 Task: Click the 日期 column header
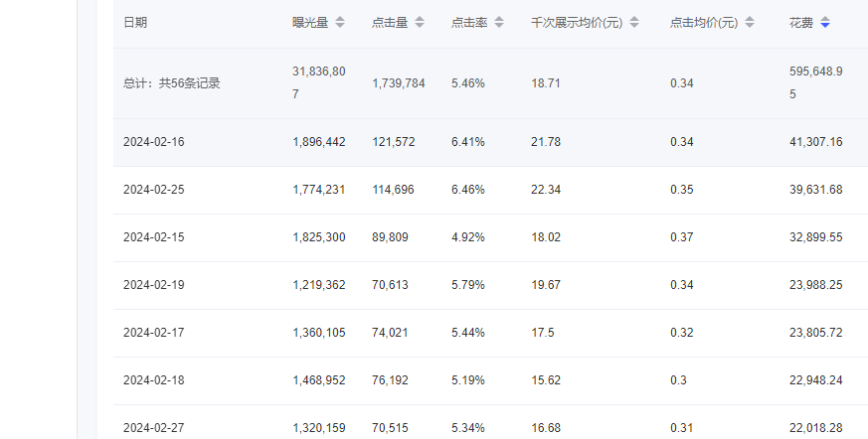(x=135, y=23)
